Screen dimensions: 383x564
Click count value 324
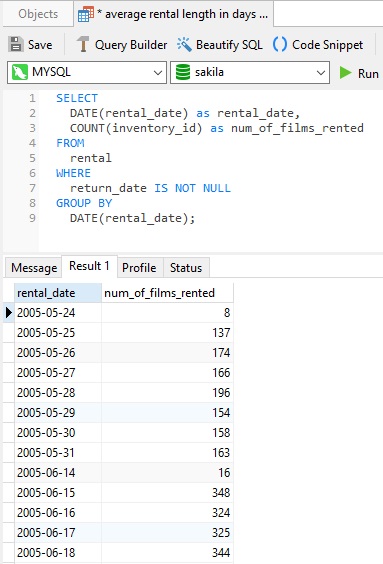tap(167, 512)
